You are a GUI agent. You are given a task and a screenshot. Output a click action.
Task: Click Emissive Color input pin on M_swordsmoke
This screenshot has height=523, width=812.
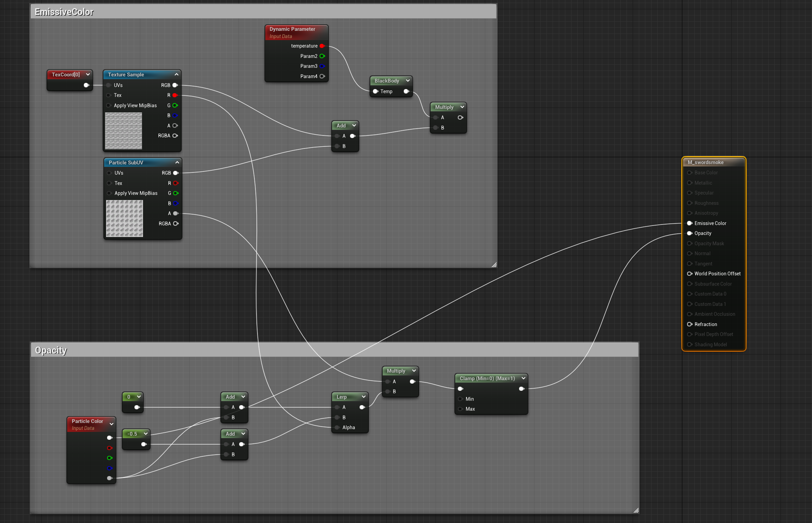coord(689,223)
